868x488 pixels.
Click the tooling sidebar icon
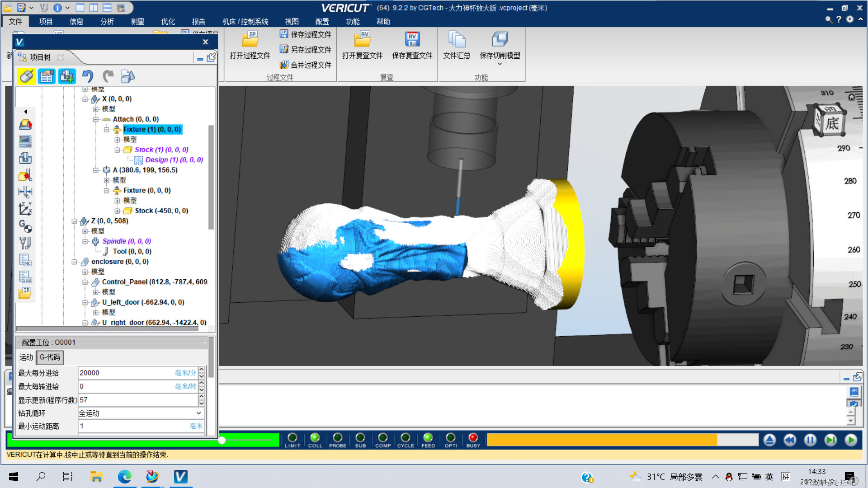(25, 243)
